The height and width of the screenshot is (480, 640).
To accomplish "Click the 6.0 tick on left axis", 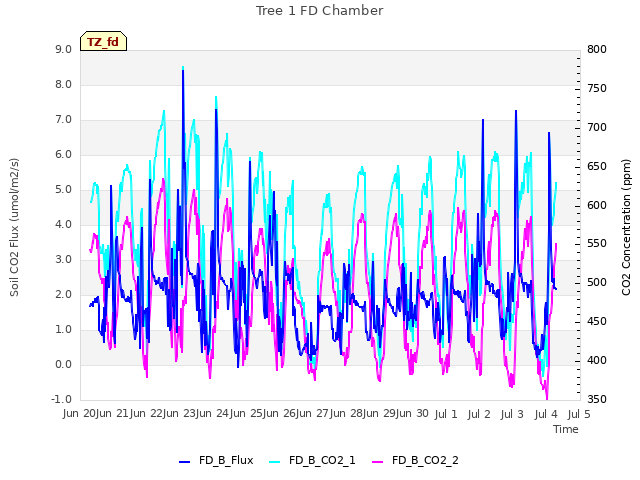I will [x=64, y=155].
